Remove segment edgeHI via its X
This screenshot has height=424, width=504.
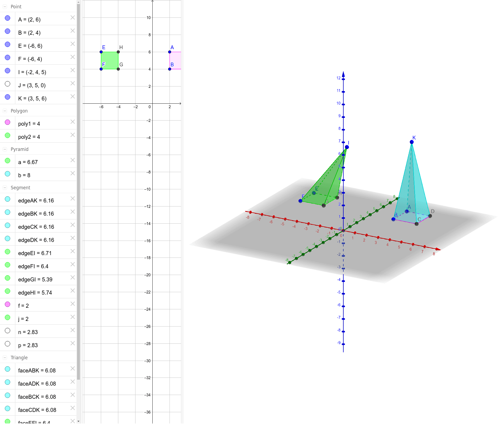coord(73,291)
